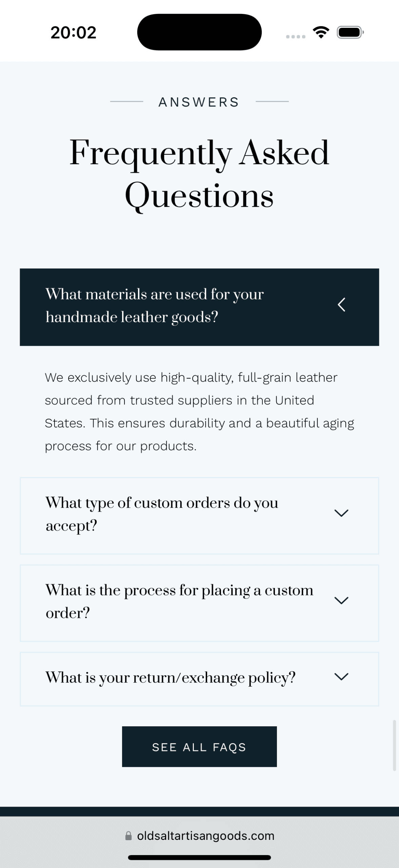Click the "Frequently Asked Questions" heading

pyautogui.click(x=199, y=174)
